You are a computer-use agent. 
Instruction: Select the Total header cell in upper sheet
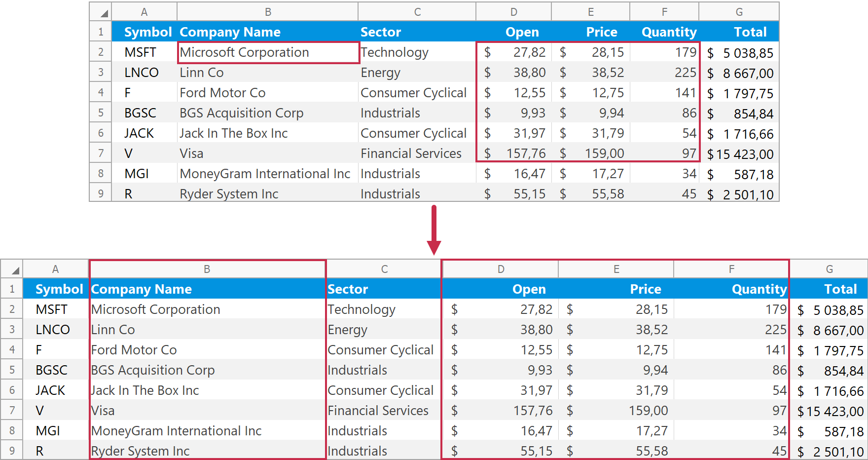coord(739,32)
